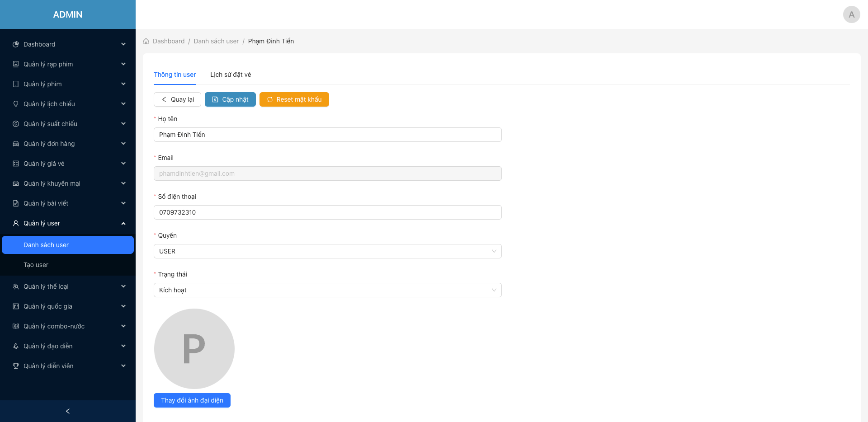Open the Quyền role dropdown
The height and width of the screenshot is (422, 868).
pos(327,251)
